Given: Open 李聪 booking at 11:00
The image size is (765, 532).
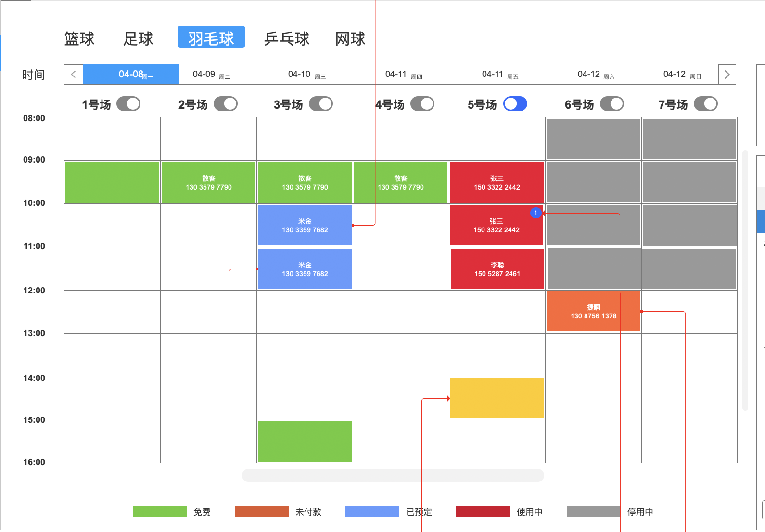Looking at the screenshot, I should 497,269.
